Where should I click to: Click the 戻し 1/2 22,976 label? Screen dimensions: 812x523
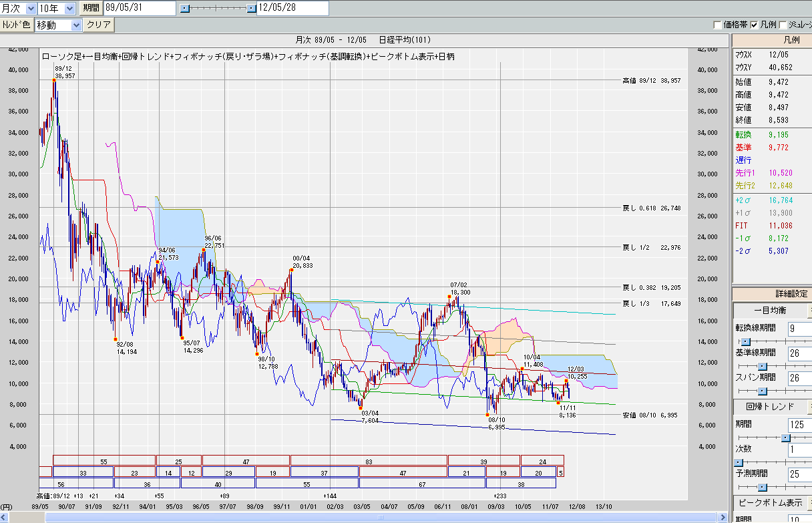(x=651, y=247)
